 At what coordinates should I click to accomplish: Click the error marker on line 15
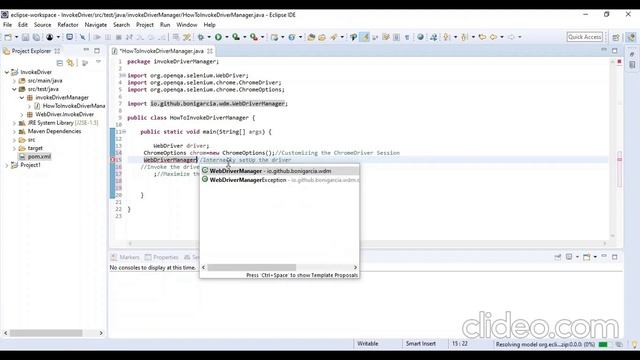point(113,160)
